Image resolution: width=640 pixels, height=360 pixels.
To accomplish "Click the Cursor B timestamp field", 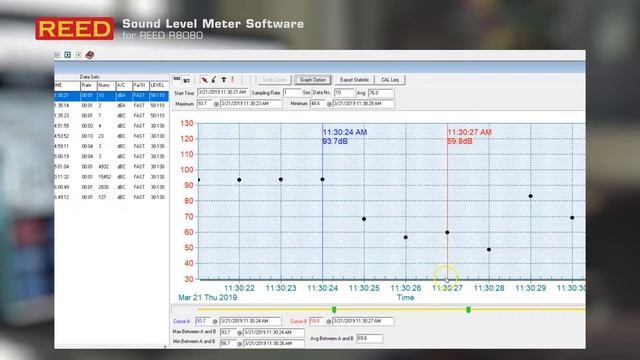I will pos(363,321).
